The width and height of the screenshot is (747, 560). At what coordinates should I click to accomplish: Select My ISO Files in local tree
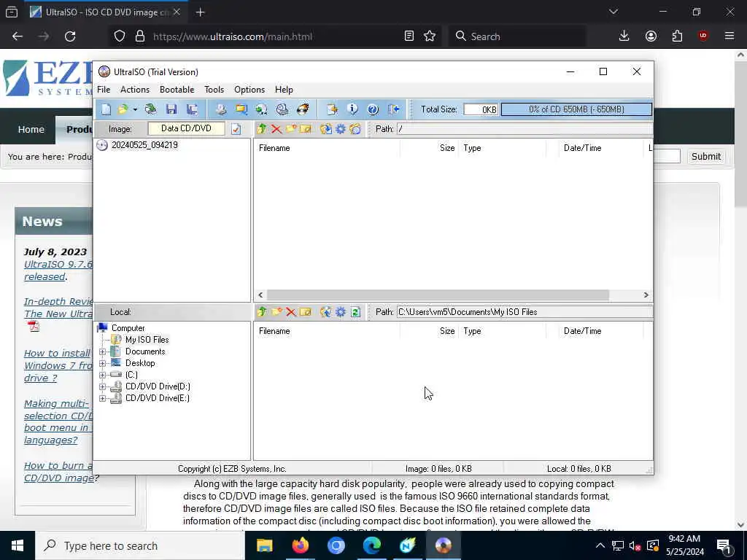(147, 340)
